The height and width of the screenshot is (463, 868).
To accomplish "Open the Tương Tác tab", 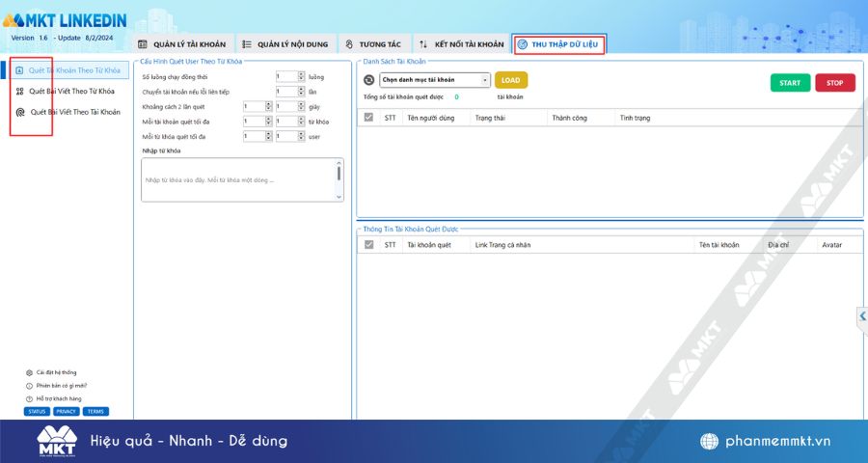I will click(x=373, y=44).
